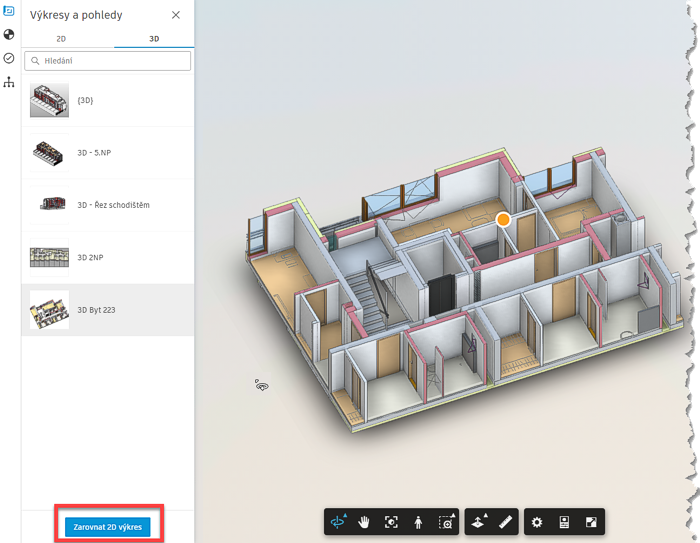
Task: Select the Zoom window tool
Action: (x=446, y=522)
